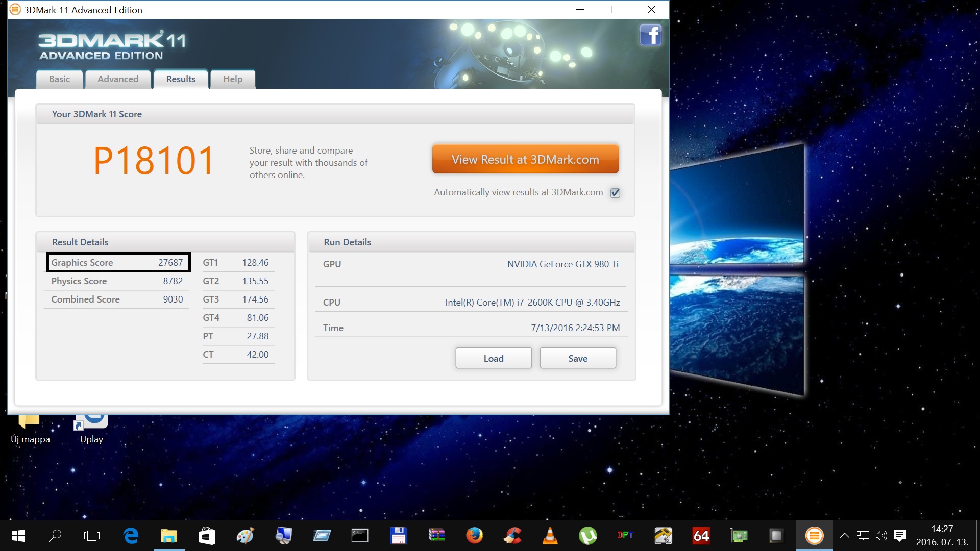The width and height of the screenshot is (980, 551).
Task: Open Action Center notifications icon
Action: [x=900, y=536]
